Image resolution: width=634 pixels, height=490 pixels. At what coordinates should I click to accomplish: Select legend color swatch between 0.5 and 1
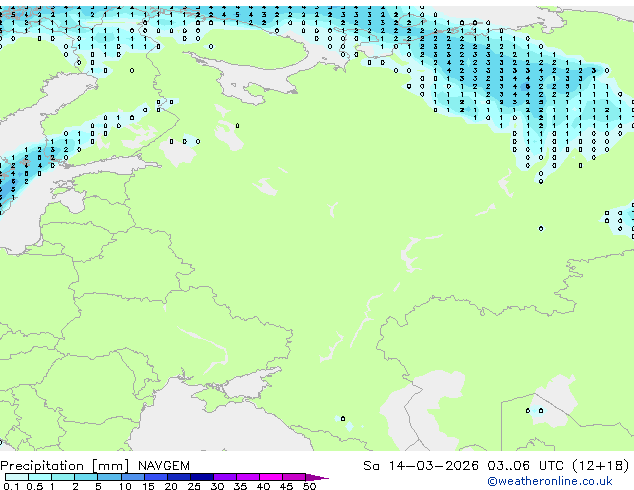pyautogui.click(x=40, y=477)
